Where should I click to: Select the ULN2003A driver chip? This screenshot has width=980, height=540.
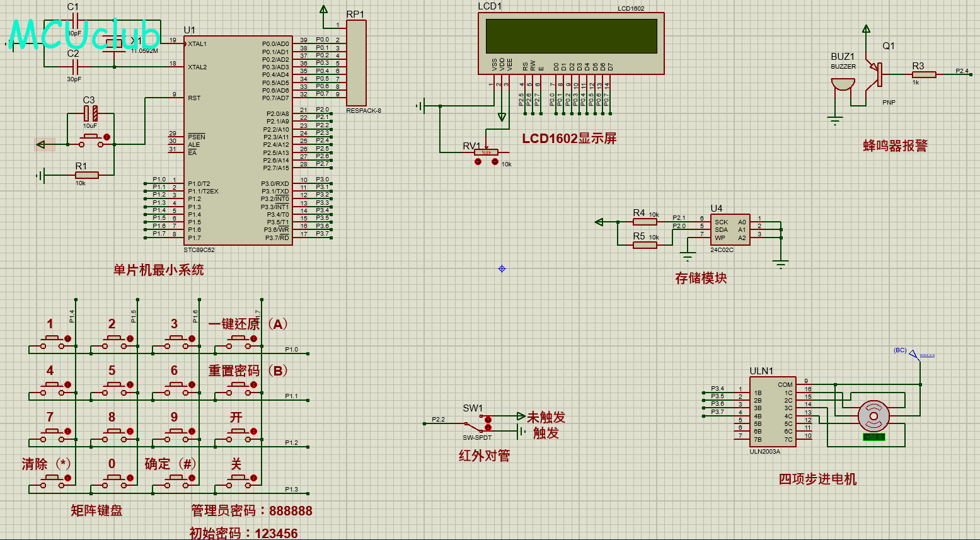click(x=772, y=411)
